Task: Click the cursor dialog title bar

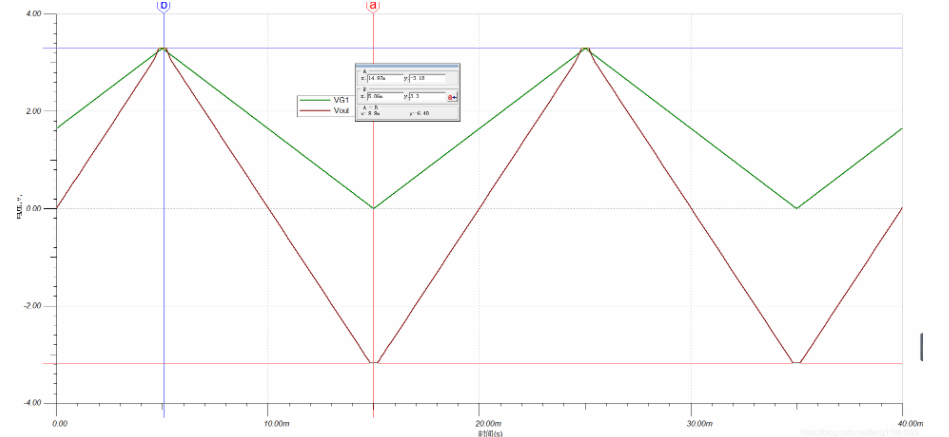Action: (x=407, y=66)
